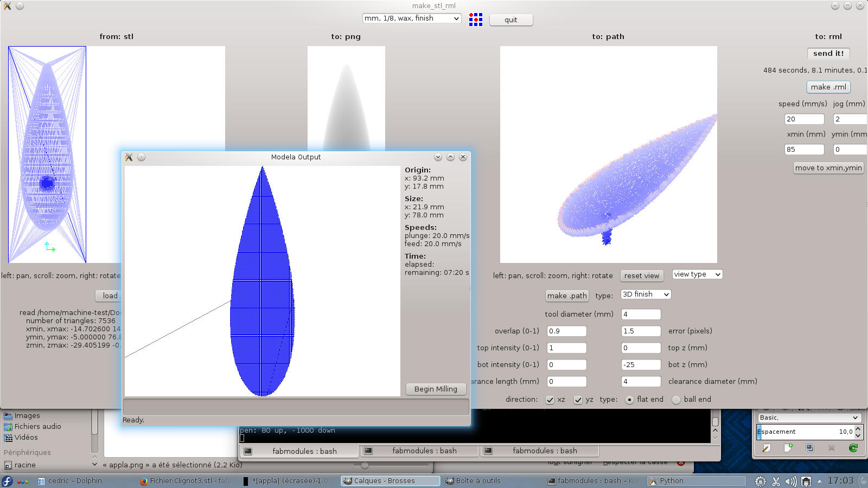This screenshot has width=868, height=488.
Task: Click the edit brush pencil icon
Action: pyautogui.click(x=766, y=448)
